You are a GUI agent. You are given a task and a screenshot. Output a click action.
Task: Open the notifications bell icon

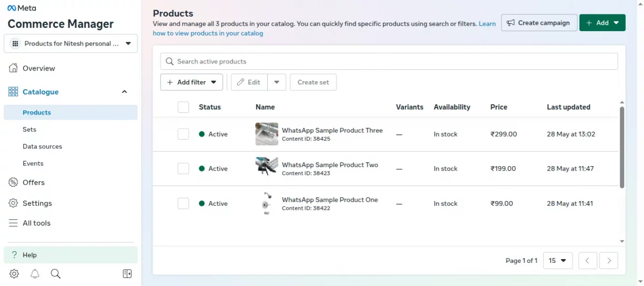(35, 274)
